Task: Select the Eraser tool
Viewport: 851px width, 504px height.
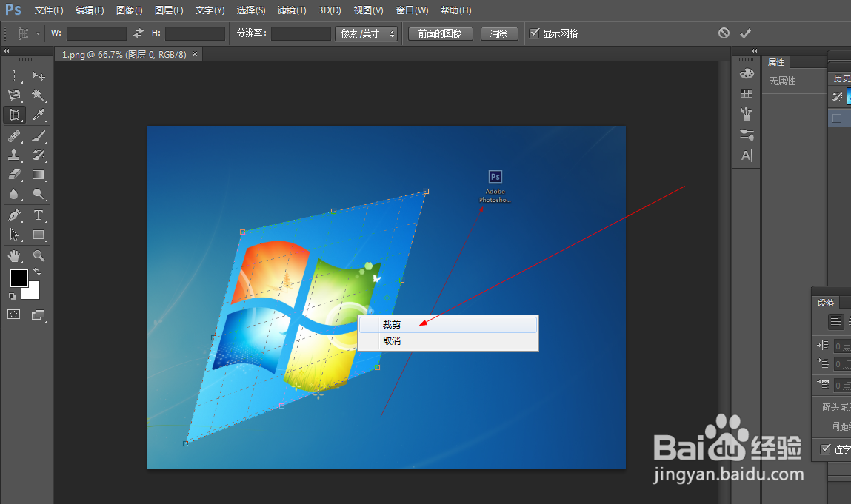Action: pos(14,175)
